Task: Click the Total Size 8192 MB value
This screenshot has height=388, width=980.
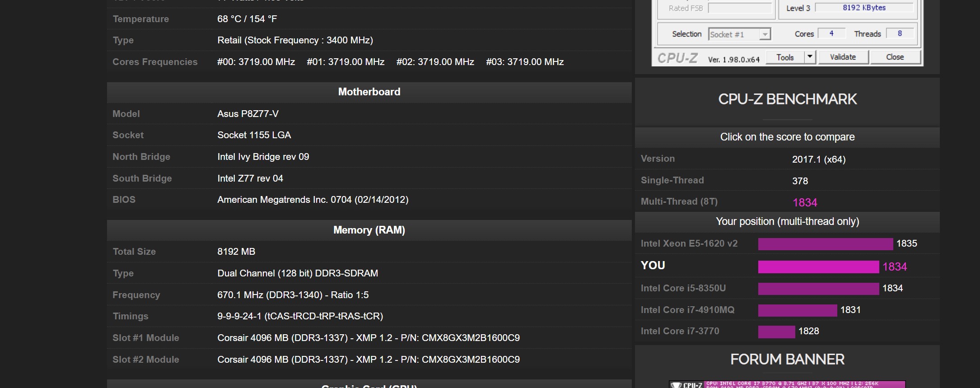Action: coord(236,252)
